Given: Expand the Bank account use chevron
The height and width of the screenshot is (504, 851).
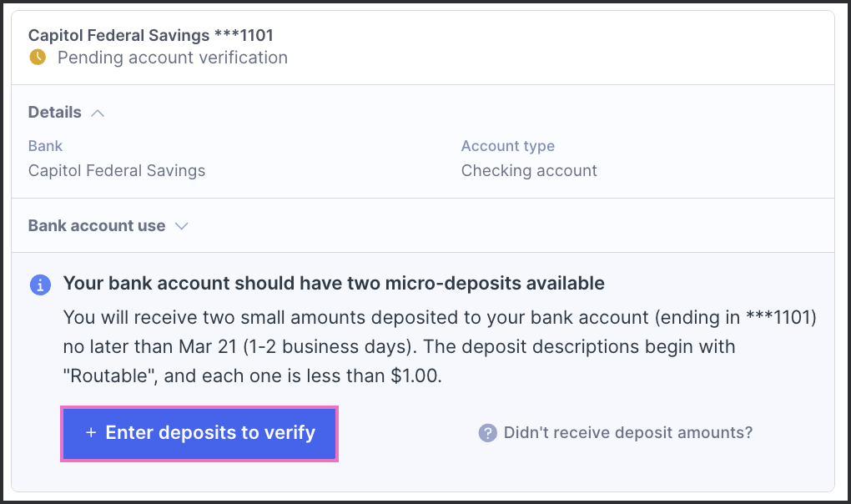Looking at the screenshot, I should click(x=181, y=225).
